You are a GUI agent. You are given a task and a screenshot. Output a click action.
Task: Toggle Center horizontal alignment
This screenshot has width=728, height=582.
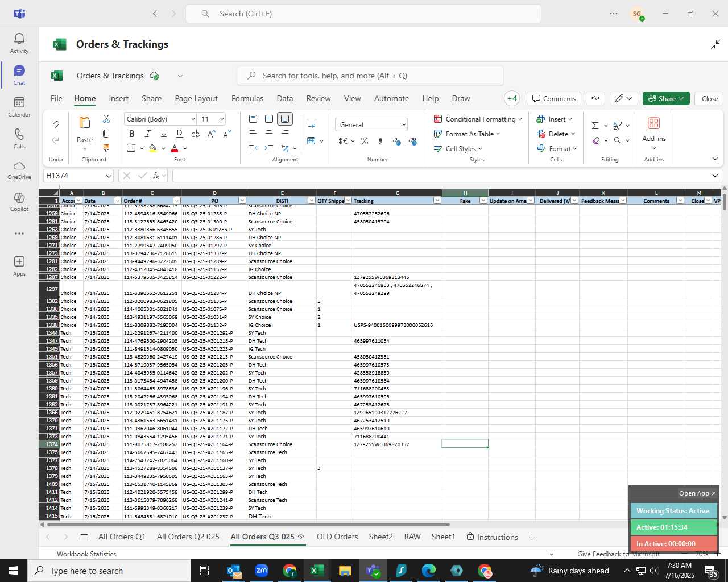[x=269, y=134]
